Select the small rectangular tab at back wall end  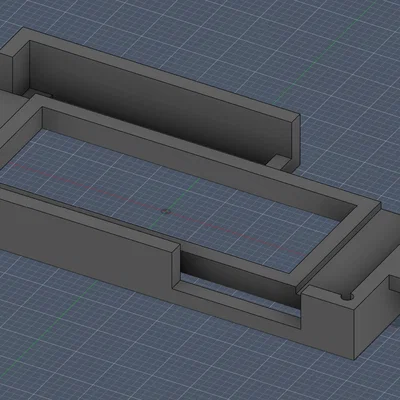point(279,162)
